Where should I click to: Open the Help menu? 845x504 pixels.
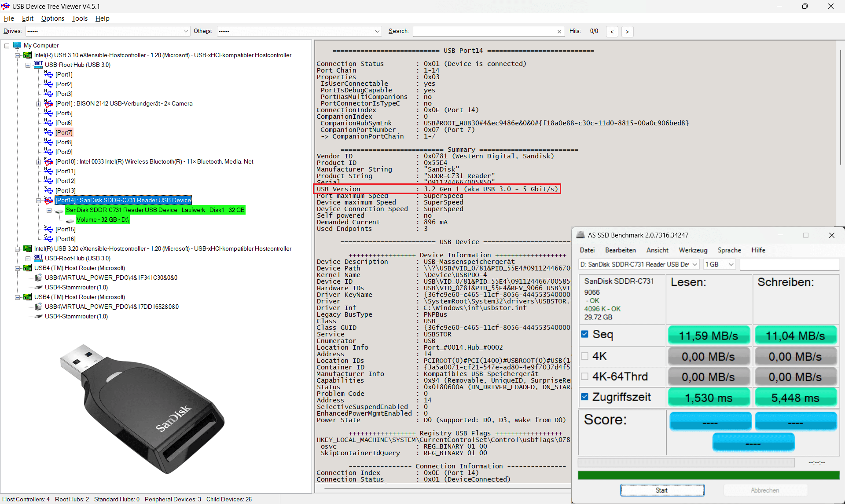pos(103,18)
